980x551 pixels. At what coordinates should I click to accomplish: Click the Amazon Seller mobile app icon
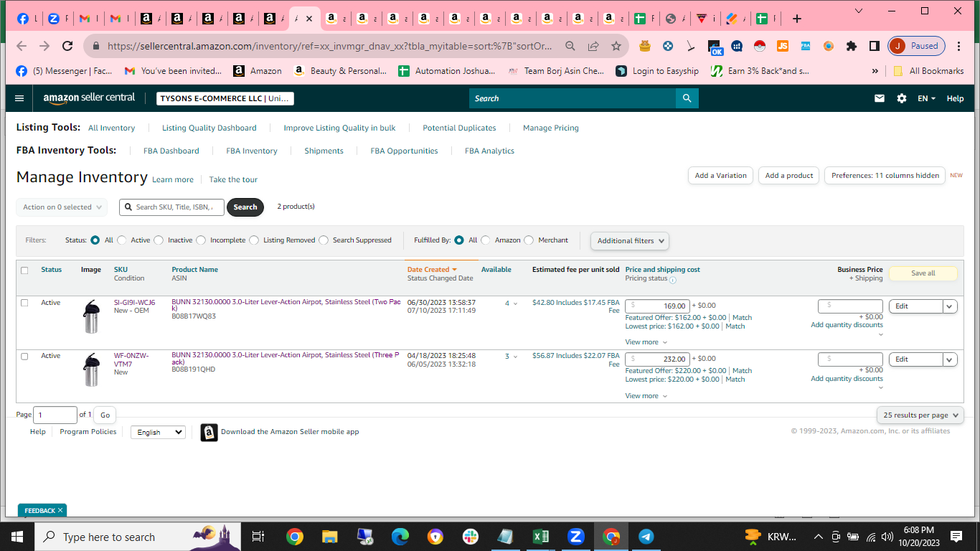pyautogui.click(x=209, y=433)
